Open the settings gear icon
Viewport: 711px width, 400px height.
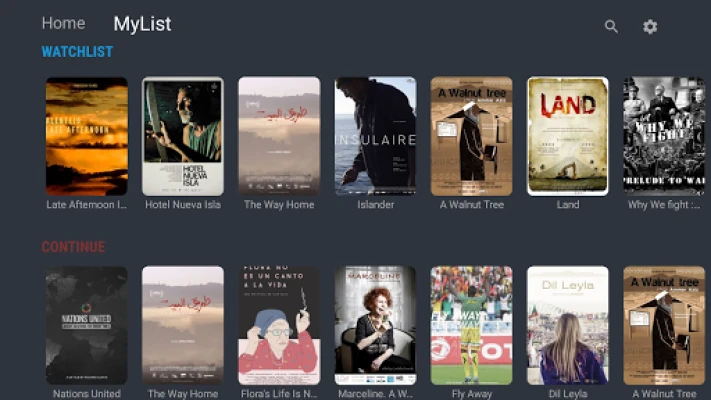coord(650,26)
